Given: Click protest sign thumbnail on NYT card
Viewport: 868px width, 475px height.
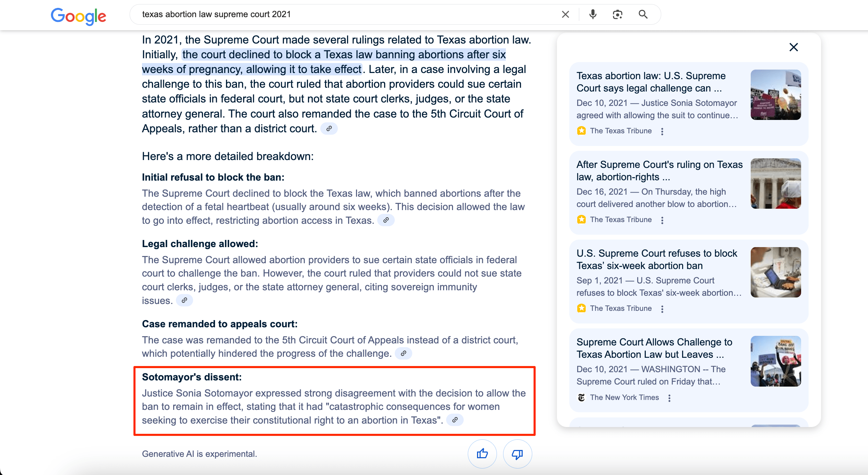Looking at the screenshot, I should (x=776, y=361).
